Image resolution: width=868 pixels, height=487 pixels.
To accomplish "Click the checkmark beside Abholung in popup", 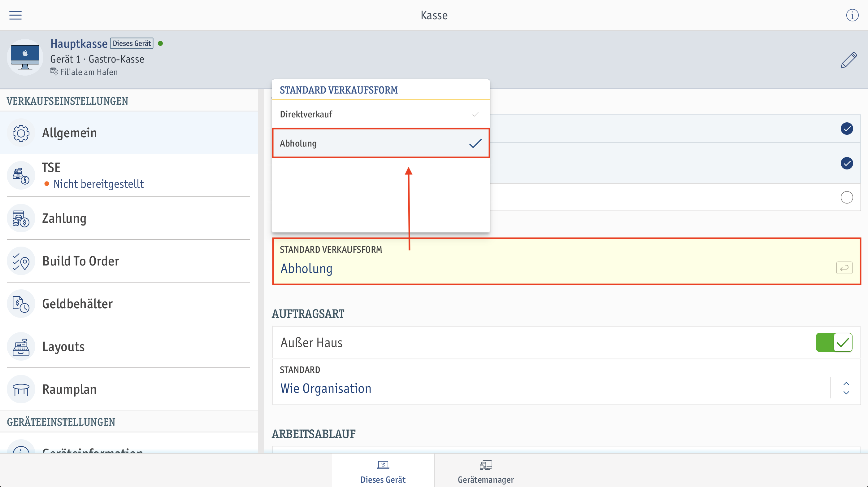I will pyautogui.click(x=475, y=143).
